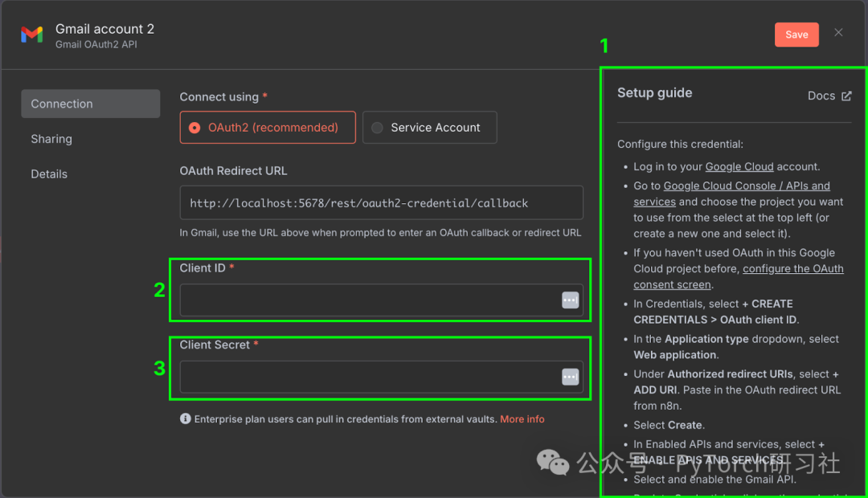
Task: Click 'Select and enable the Gmail API.' step
Action: coord(714,480)
